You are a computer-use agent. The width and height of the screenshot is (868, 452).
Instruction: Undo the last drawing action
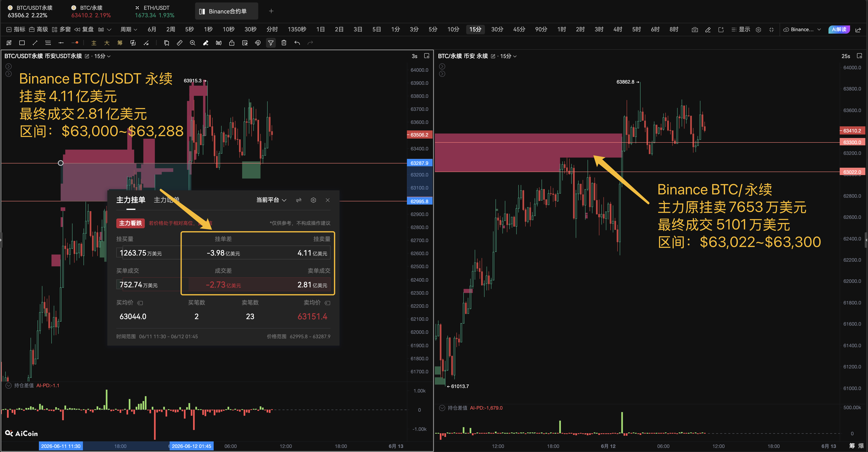(297, 43)
